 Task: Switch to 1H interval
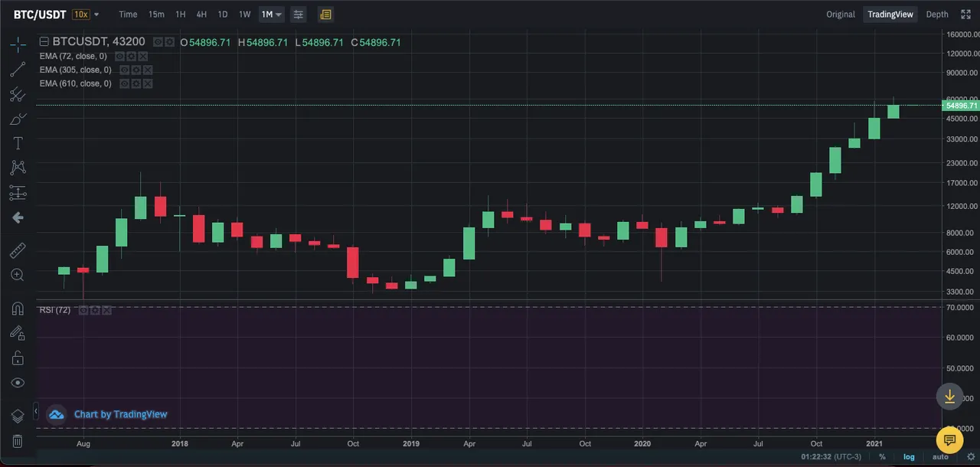tap(180, 15)
